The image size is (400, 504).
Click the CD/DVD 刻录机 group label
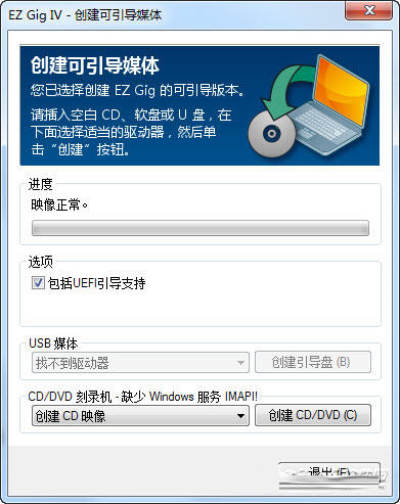(x=143, y=397)
